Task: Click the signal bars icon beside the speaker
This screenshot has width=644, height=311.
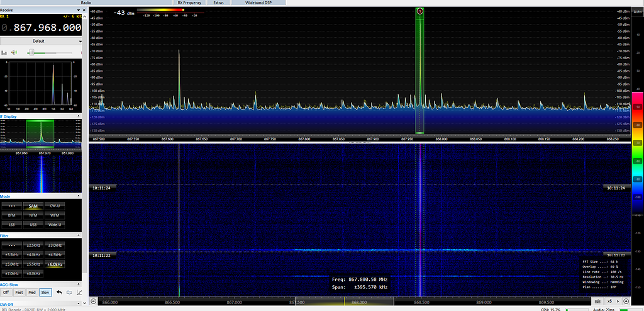Action: tap(4, 53)
